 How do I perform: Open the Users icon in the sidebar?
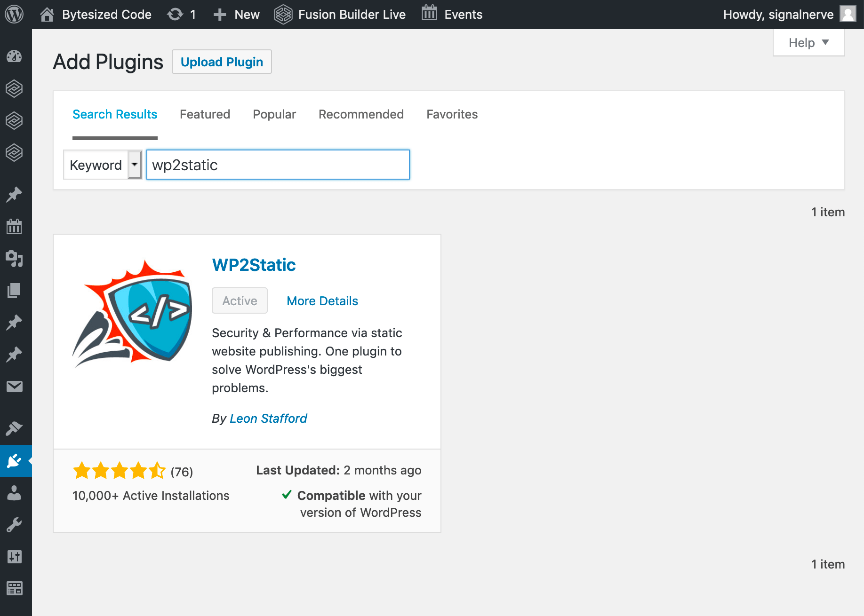[x=15, y=493]
